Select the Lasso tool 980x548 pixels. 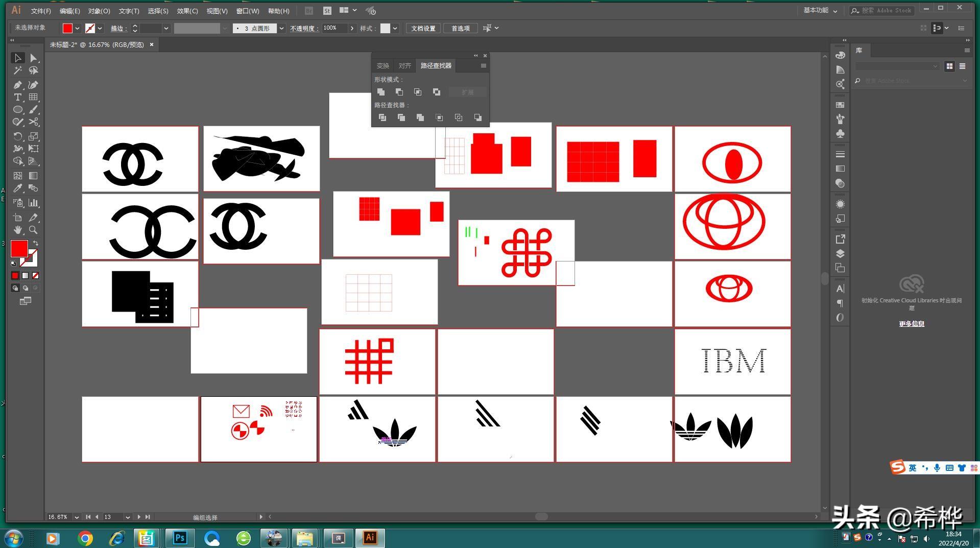pos(33,70)
